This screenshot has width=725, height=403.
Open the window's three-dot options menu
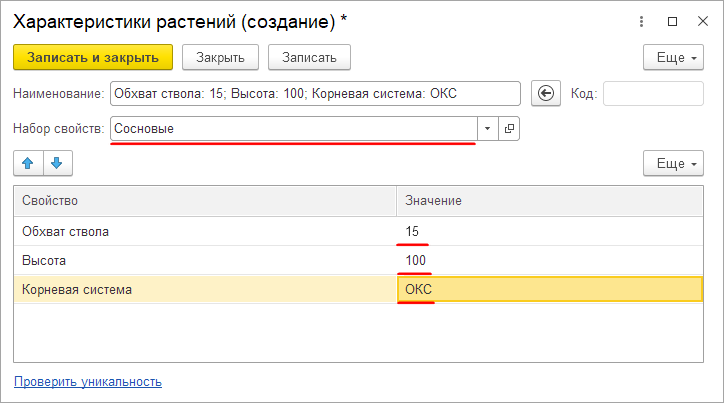click(641, 20)
